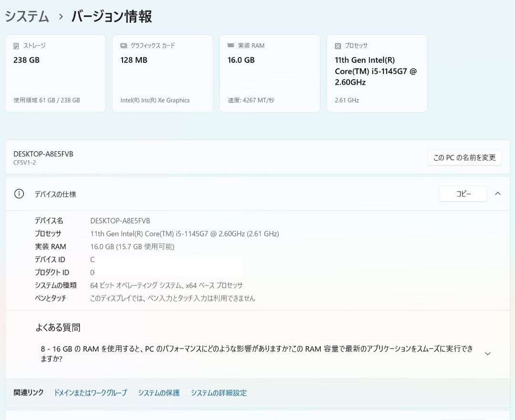Click the ストレージ storage icon
Viewport: 515px width, 420px height.
16,45
